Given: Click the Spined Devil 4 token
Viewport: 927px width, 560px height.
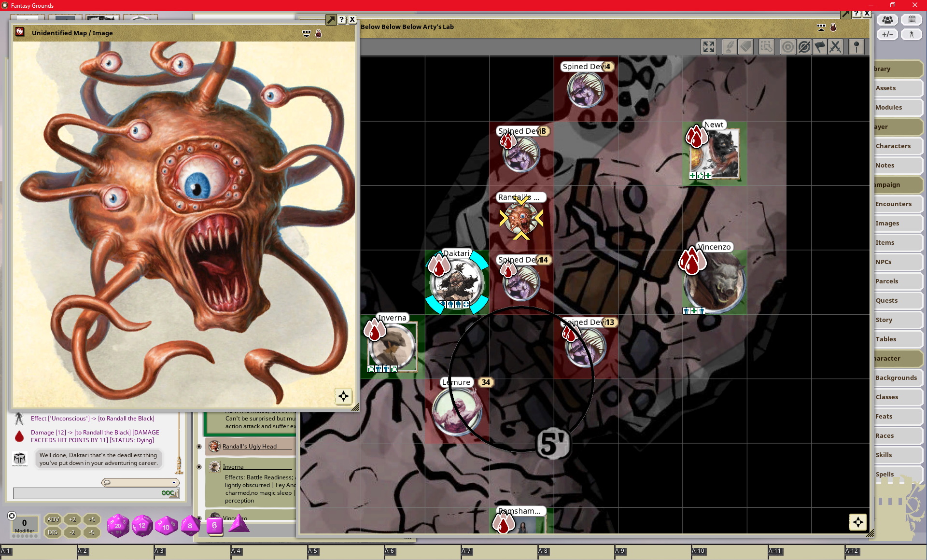Looking at the screenshot, I should (x=586, y=90).
